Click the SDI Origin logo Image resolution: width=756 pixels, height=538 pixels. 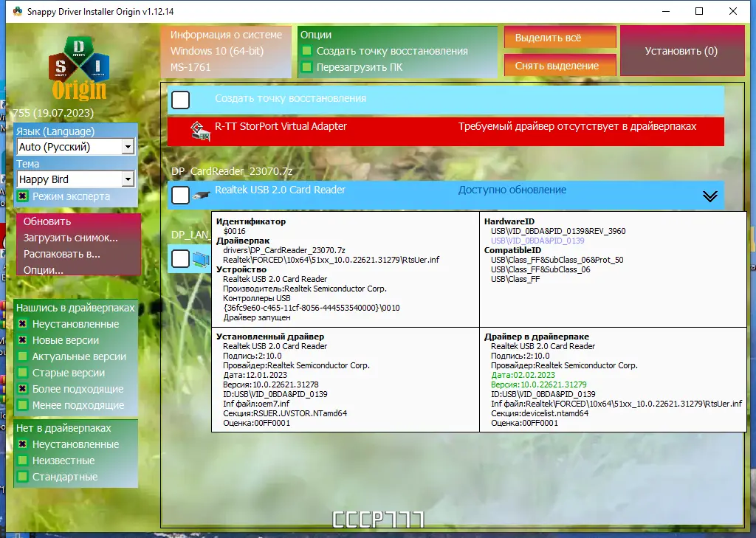pos(78,68)
